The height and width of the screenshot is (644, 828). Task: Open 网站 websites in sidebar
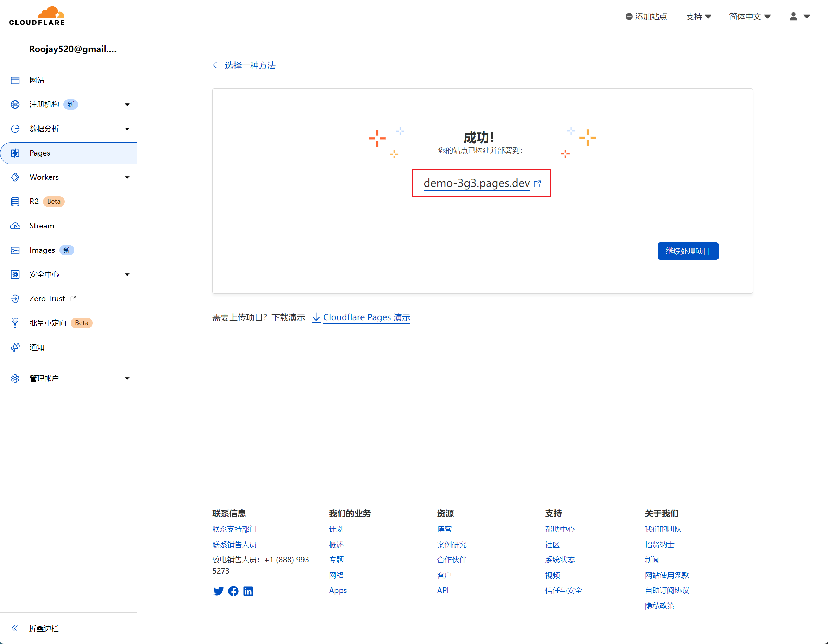click(x=37, y=80)
